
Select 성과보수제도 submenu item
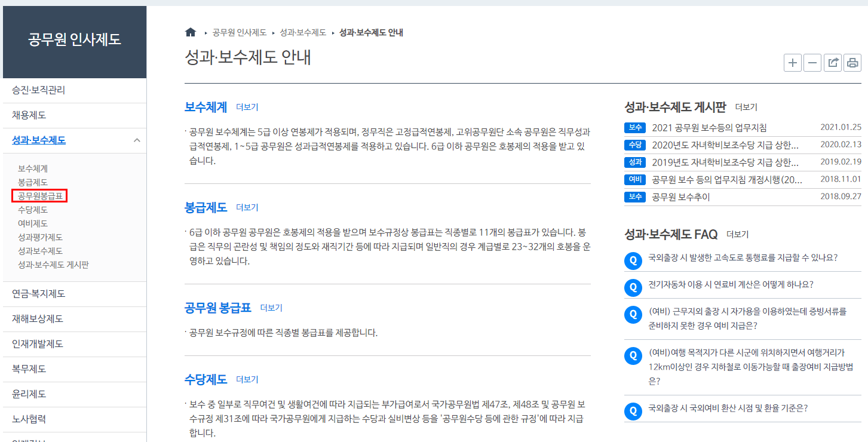click(40, 251)
